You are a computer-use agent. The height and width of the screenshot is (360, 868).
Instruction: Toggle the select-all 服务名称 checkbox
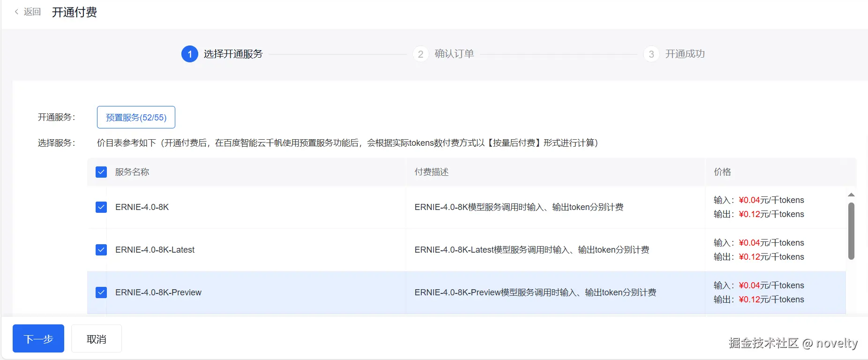click(101, 172)
